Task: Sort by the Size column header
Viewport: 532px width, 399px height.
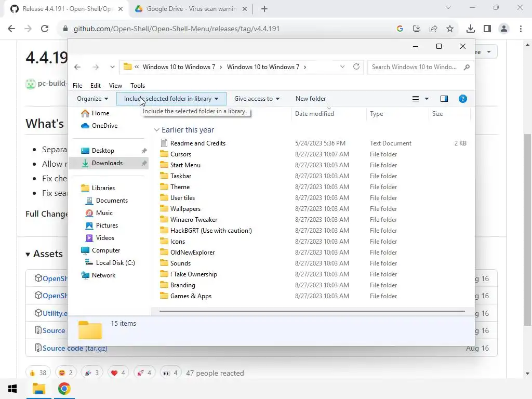Action: [449, 114]
